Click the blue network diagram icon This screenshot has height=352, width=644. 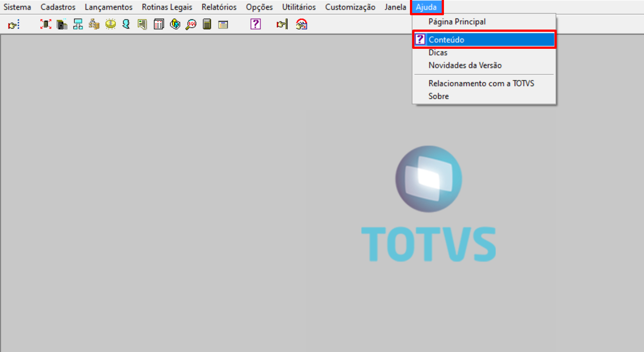(78, 24)
